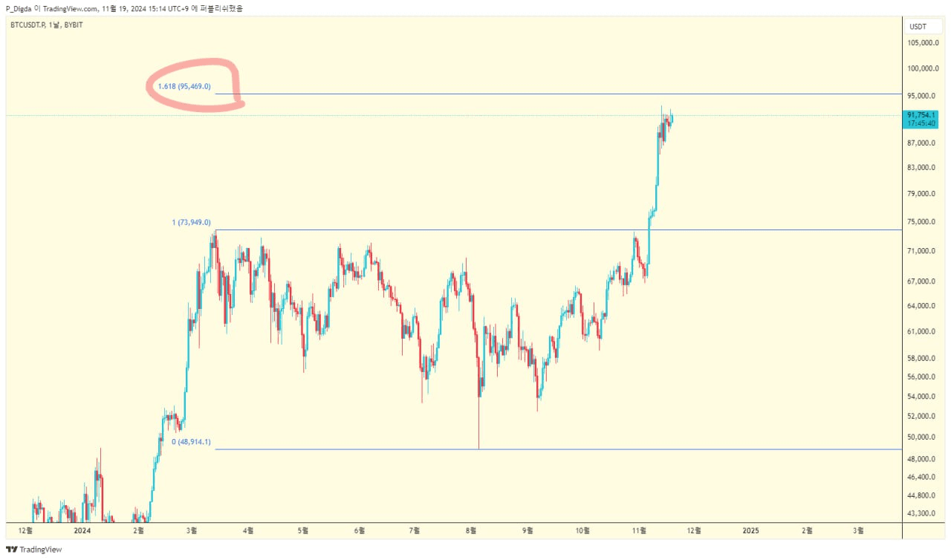The height and width of the screenshot is (560, 951).
Task: Click the 12월 label before 2025
Action: 693,530
